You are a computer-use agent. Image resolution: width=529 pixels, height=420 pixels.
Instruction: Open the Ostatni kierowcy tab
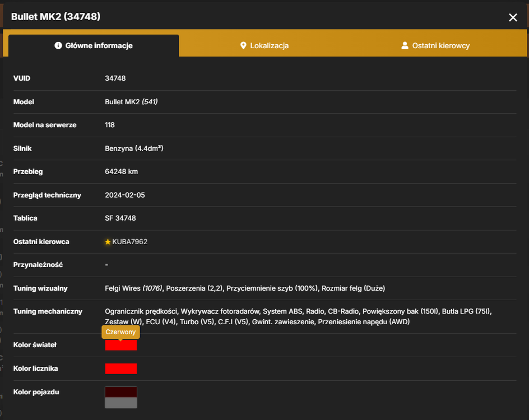pos(435,45)
